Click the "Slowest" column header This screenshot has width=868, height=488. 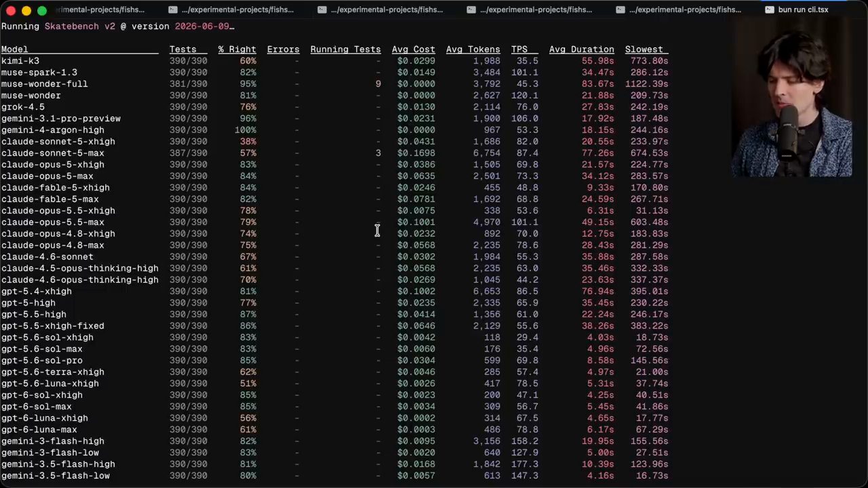644,49
